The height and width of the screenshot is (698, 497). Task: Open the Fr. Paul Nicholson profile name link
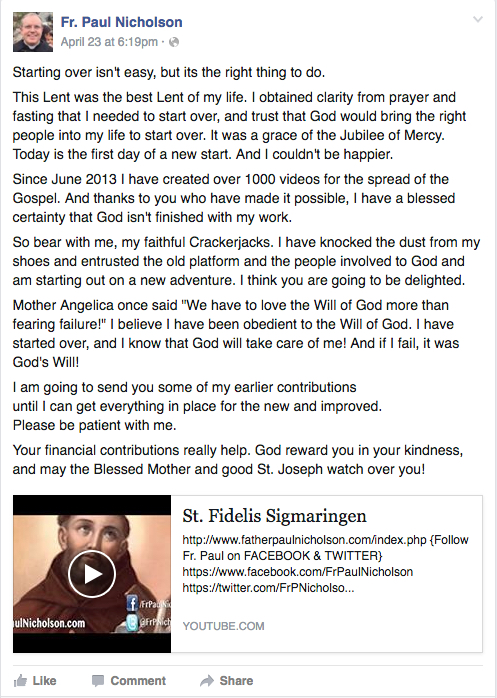122,22
